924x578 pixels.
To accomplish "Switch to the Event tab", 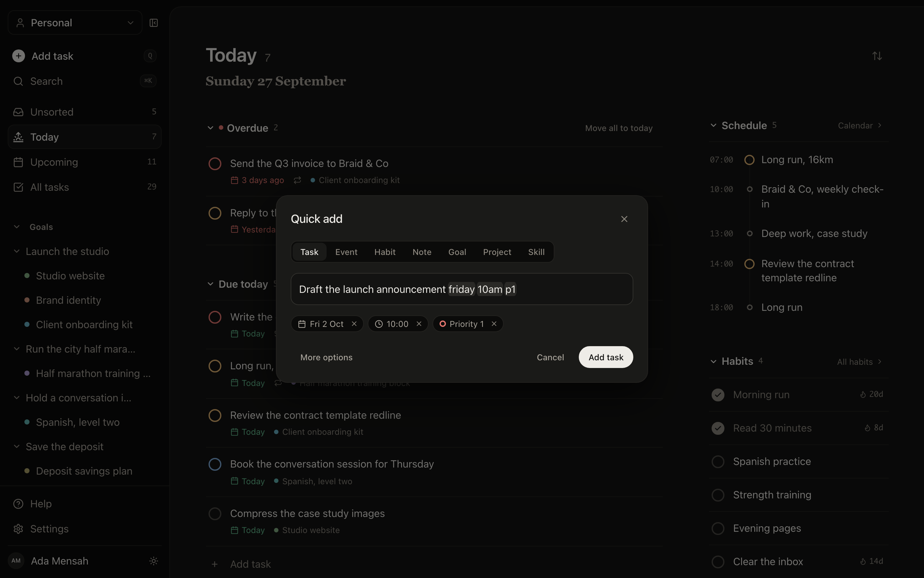I will tap(346, 252).
